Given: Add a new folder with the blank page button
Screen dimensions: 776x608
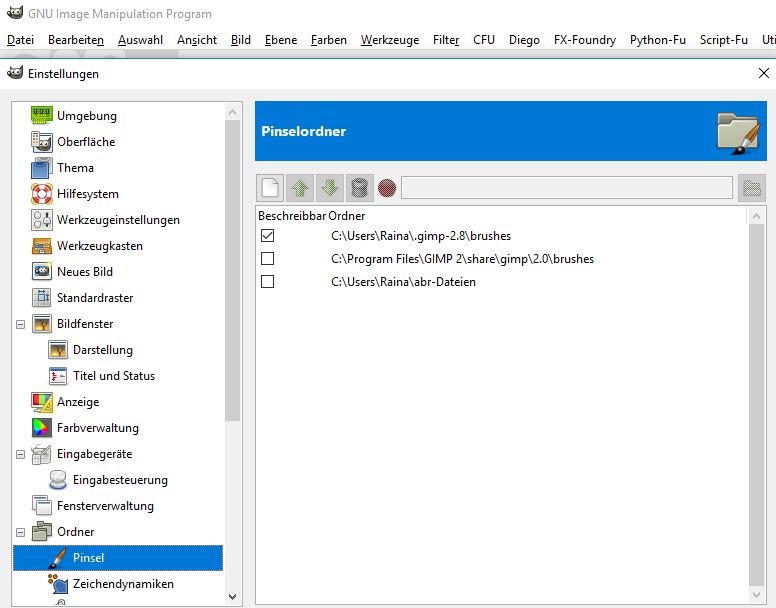Looking at the screenshot, I should (x=270, y=188).
